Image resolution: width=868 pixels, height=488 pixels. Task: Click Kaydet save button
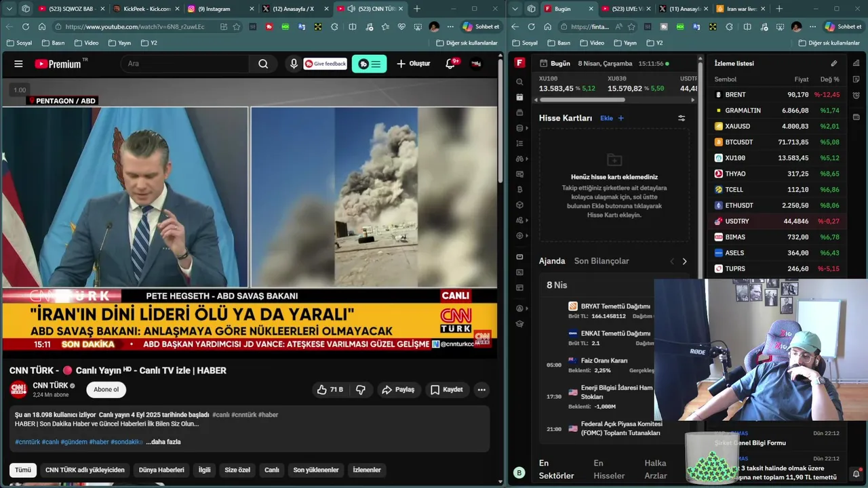(447, 390)
